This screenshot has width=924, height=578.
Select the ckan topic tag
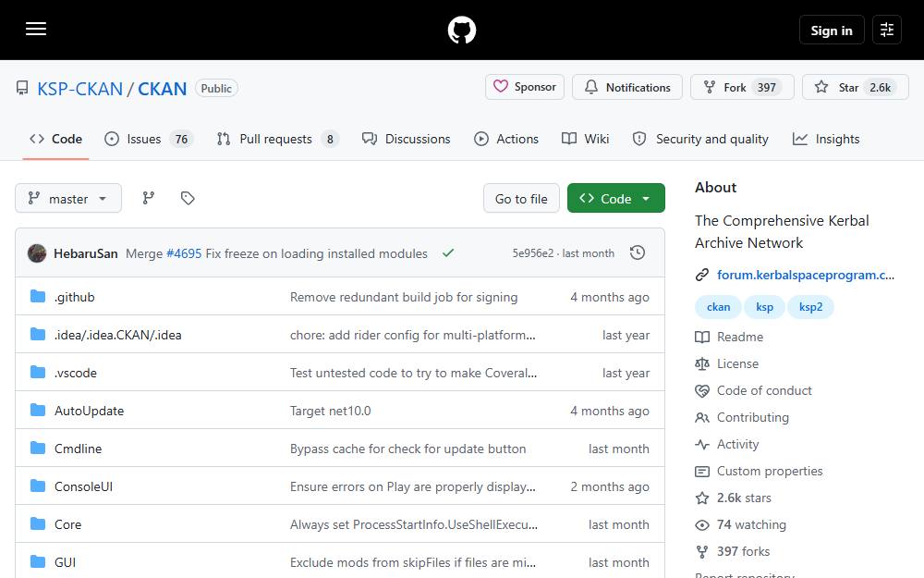click(x=718, y=307)
